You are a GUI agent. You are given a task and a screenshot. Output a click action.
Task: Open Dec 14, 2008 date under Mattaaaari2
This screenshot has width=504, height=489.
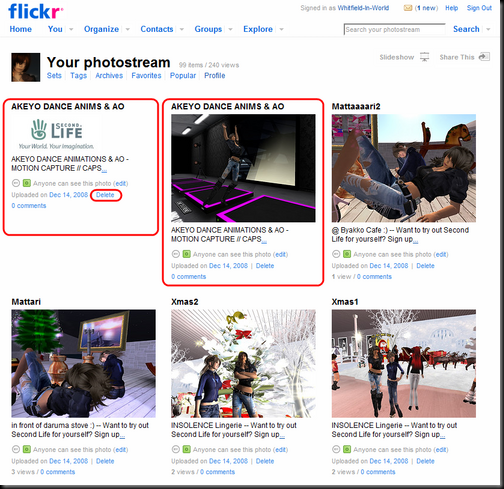[389, 266]
